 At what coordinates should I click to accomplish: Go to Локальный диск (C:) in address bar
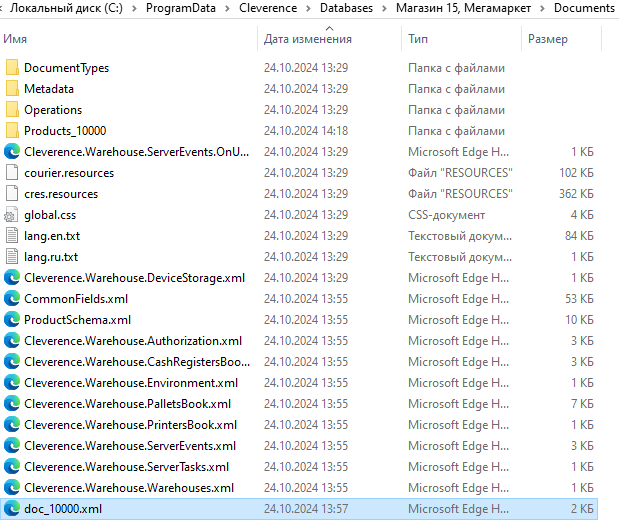coord(66,8)
